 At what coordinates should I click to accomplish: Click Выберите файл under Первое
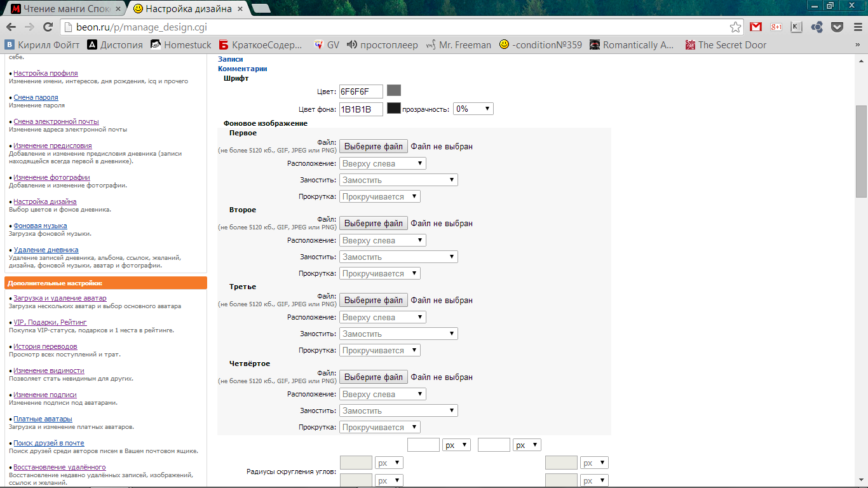(x=374, y=146)
